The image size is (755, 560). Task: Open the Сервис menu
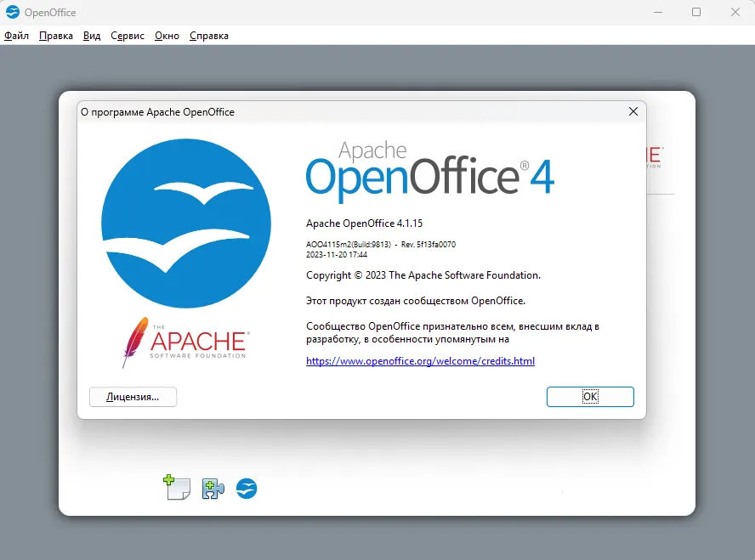tap(127, 36)
